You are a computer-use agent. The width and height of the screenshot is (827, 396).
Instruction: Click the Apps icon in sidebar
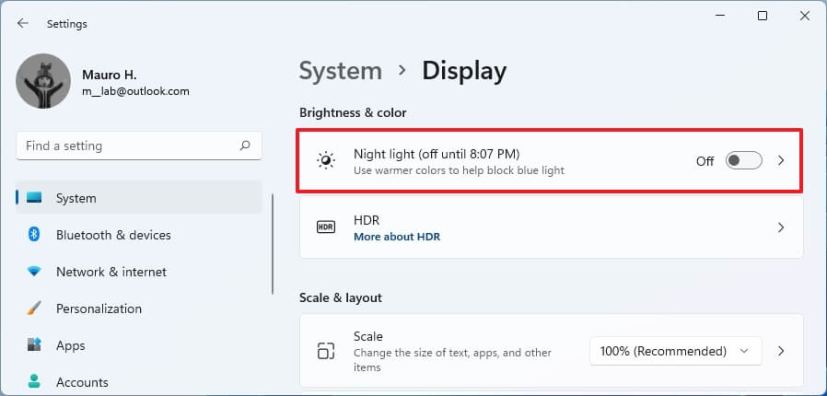click(34, 345)
